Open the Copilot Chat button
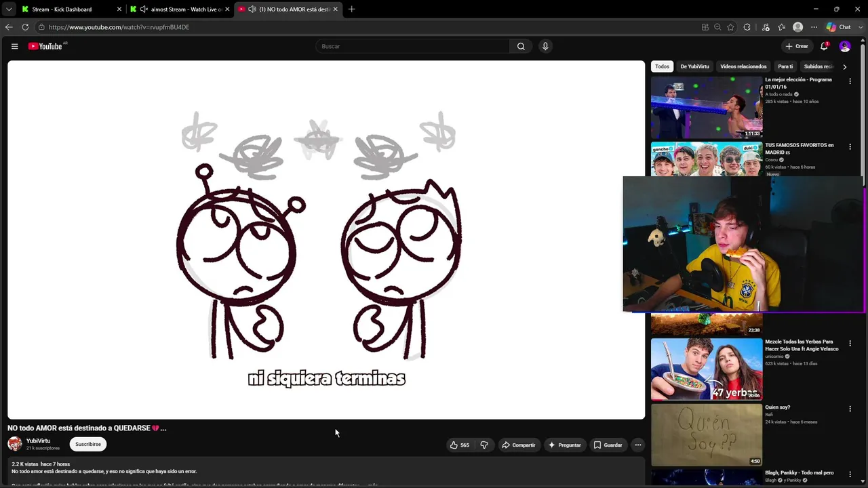Screen dimensions: 868x488 [839, 27]
